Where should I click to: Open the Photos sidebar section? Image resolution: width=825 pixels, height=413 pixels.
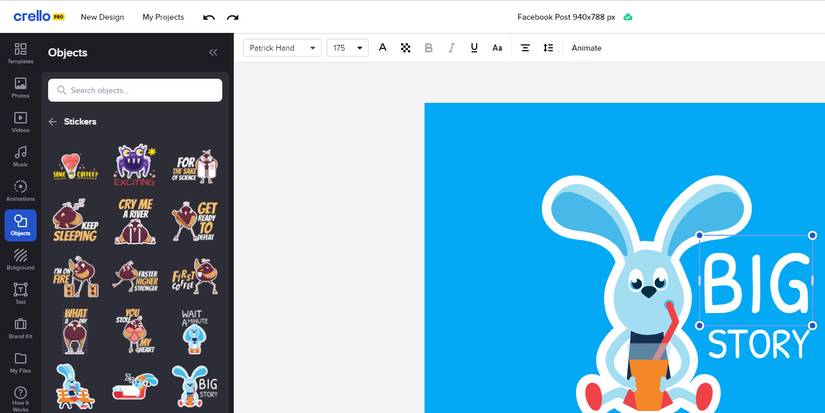coord(21,88)
